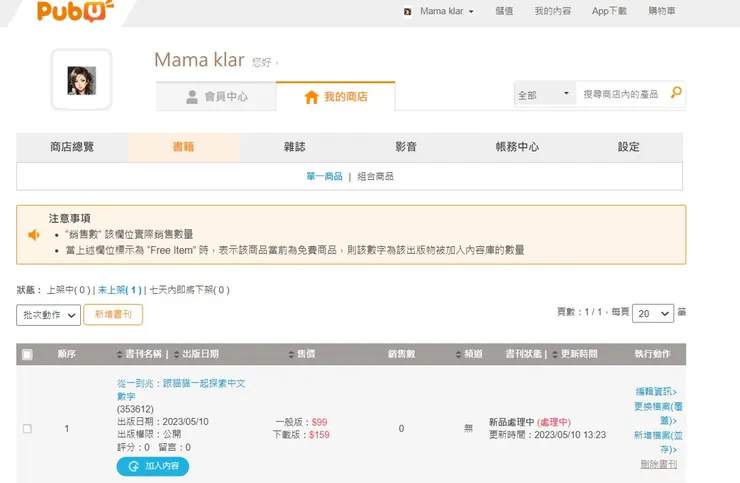The height and width of the screenshot is (483, 740).
Task: Select 我的商店 tab
Action: pos(336,96)
